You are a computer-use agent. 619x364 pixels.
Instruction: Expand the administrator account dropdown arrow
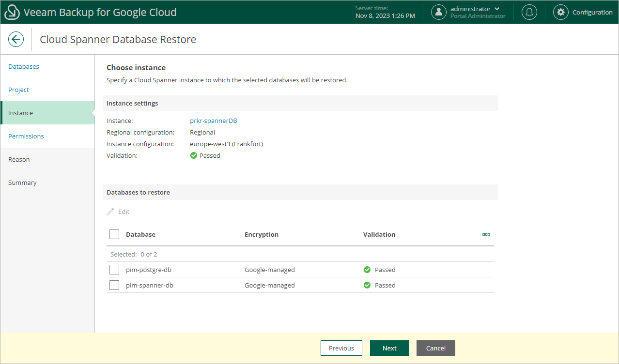tap(497, 9)
